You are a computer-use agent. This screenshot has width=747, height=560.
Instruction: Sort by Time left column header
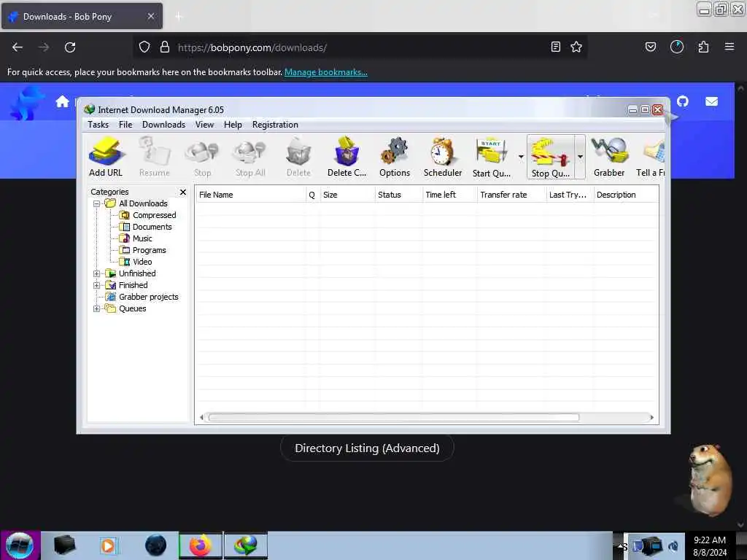click(450, 195)
